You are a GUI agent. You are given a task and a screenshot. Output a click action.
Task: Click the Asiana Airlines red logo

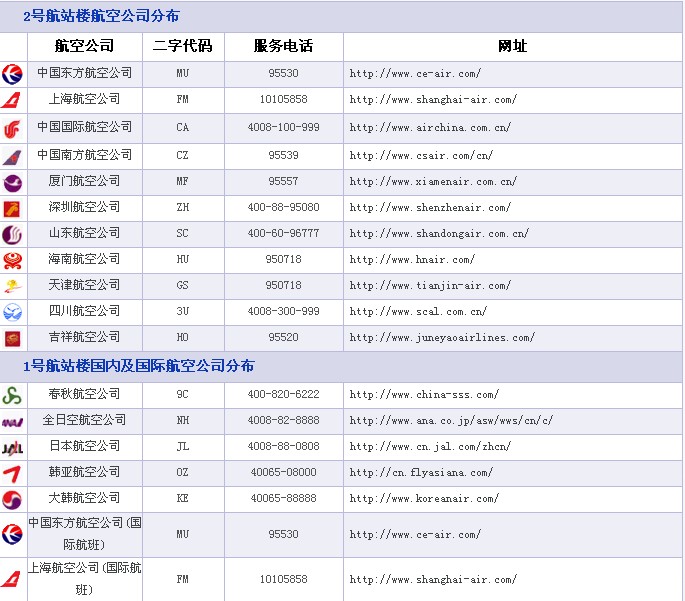point(12,474)
